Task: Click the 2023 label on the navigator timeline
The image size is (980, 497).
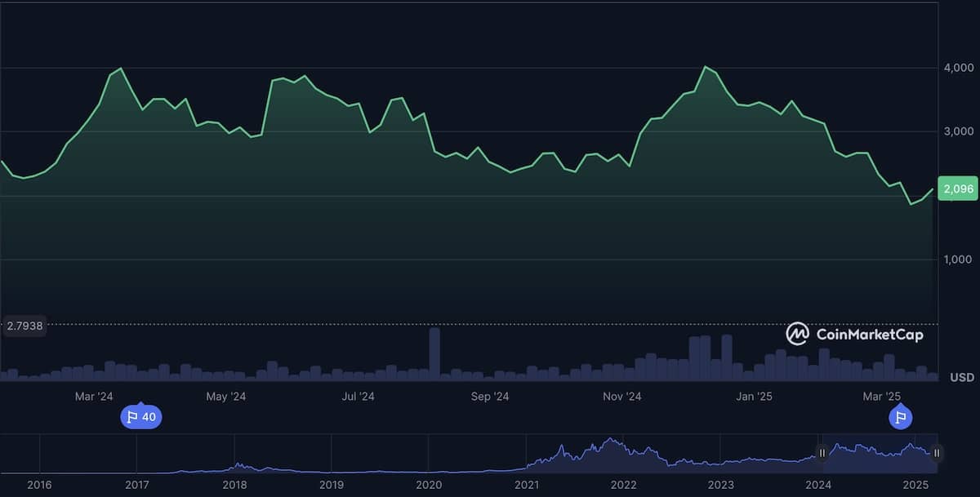Action: (720, 485)
